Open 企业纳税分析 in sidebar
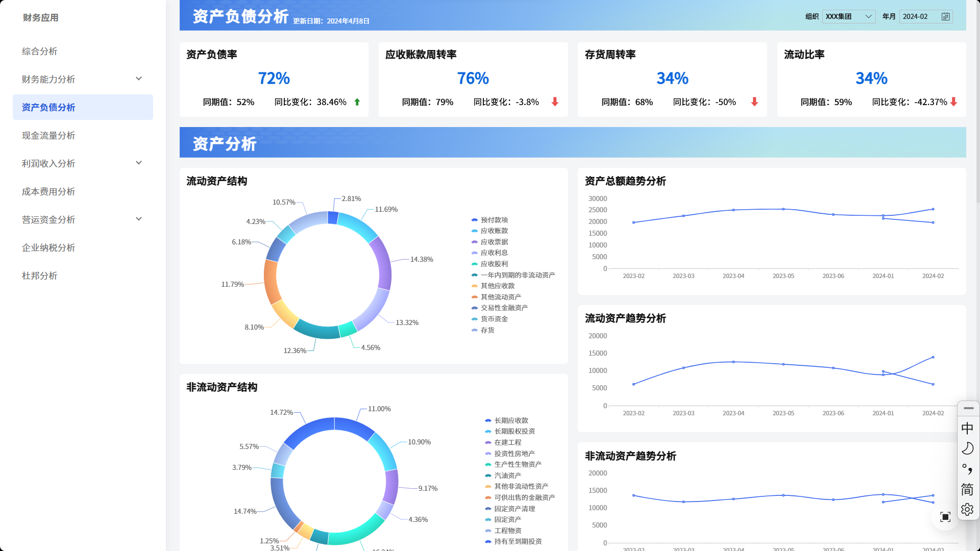The height and width of the screenshot is (551, 980). [48, 247]
